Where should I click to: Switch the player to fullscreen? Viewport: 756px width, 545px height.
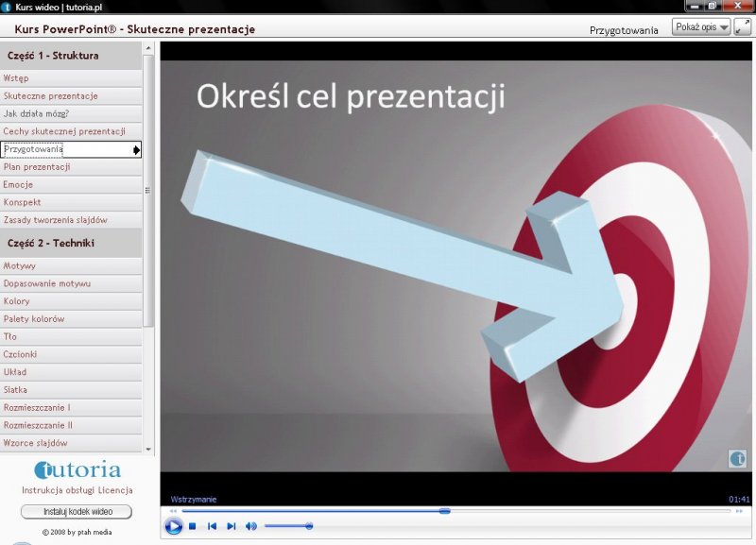click(742, 26)
